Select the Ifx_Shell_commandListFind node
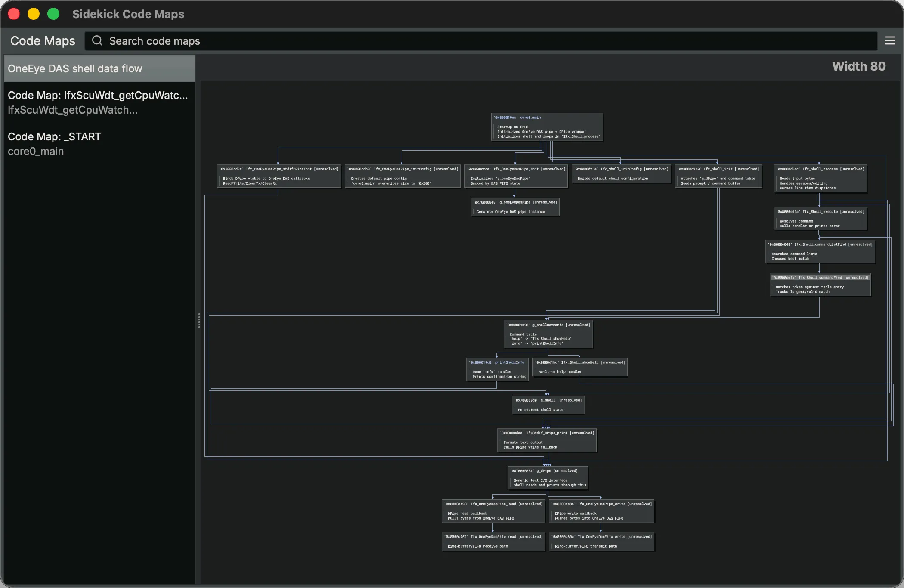The width and height of the screenshot is (904, 588). point(820,251)
